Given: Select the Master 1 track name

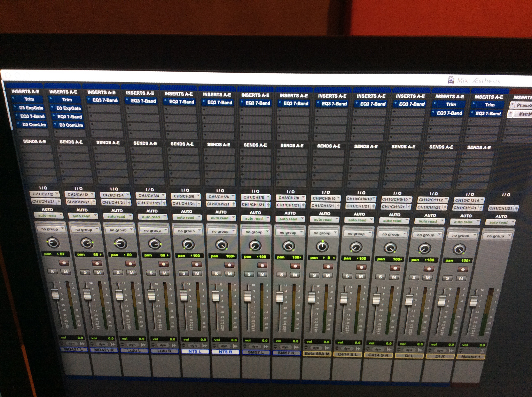Looking at the screenshot, I should click(470, 357).
